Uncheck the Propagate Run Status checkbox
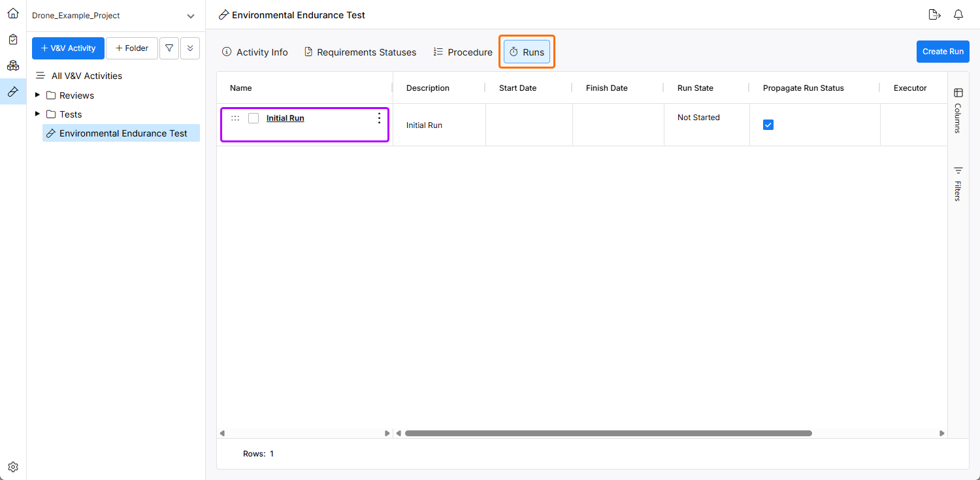The height and width of the screenshot is (480, 980). pyautogui.click(x=768, y=125)
